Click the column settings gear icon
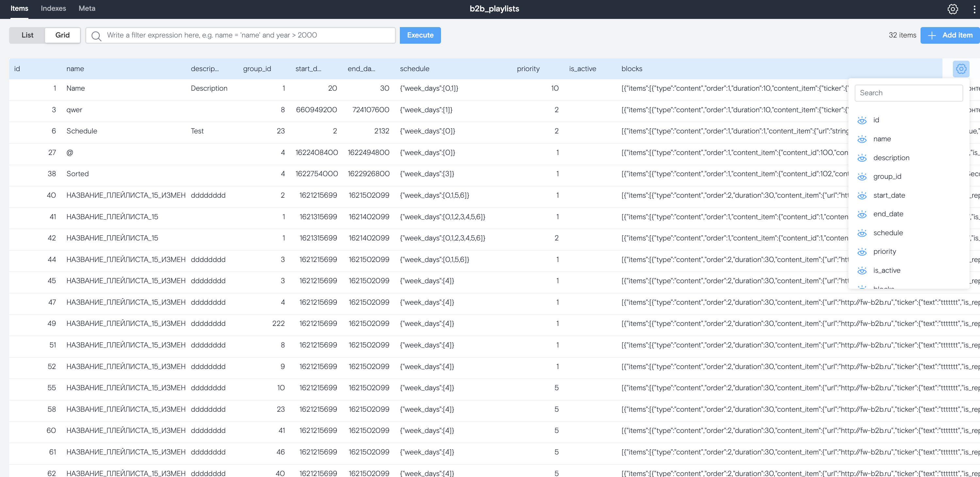Image resolution: width=980 pixels, height=477 pixels. [x=961, y=69]
